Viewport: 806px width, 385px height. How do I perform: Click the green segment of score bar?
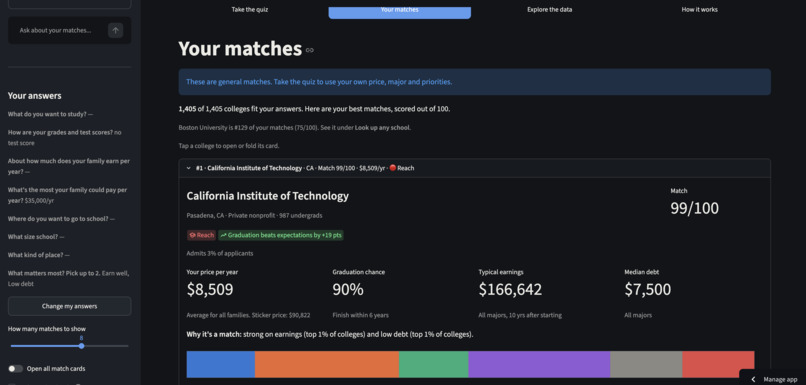(434, 364)
